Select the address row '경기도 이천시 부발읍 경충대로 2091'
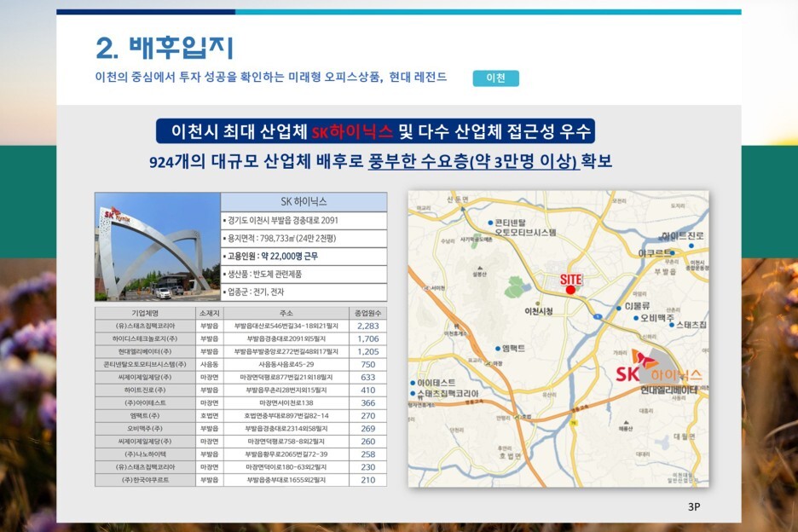Viewport: 798px width, 532px height. click(304, 221)
